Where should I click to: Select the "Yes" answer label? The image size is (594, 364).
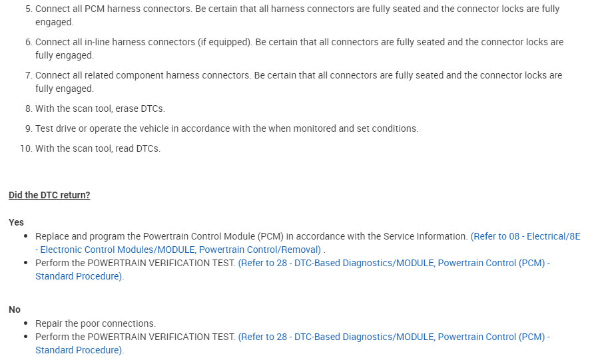[16, 222]
